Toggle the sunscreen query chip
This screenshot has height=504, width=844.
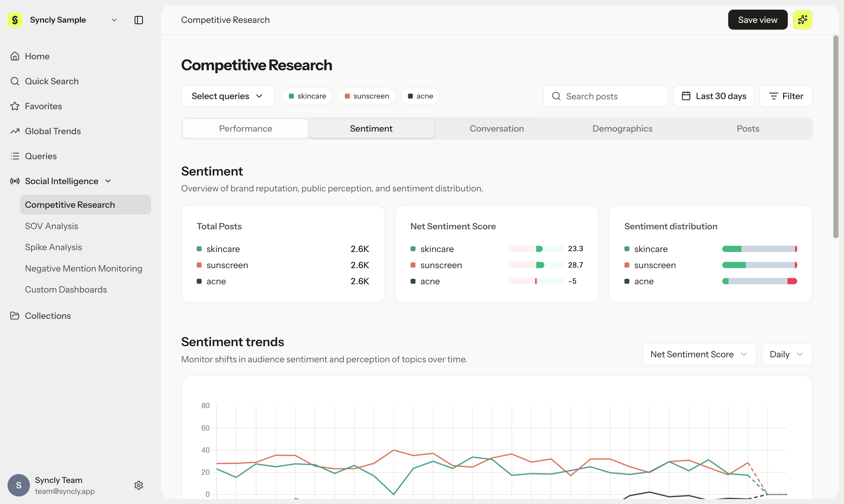pyautogui.click(x=367, y=96)
